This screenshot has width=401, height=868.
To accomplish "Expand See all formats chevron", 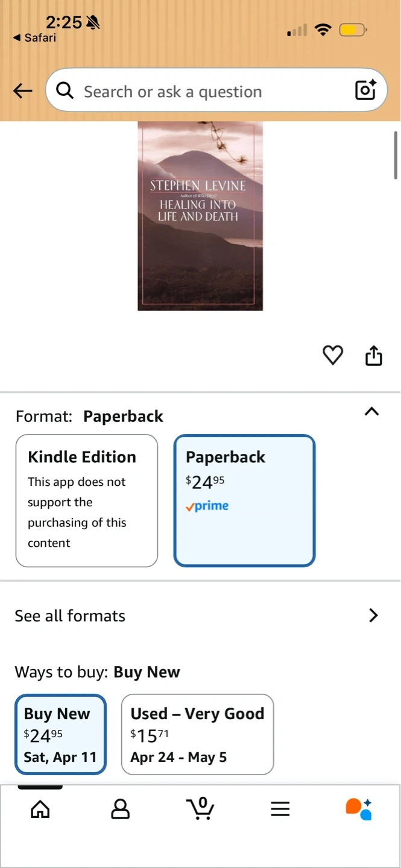I will click(374, 615).
